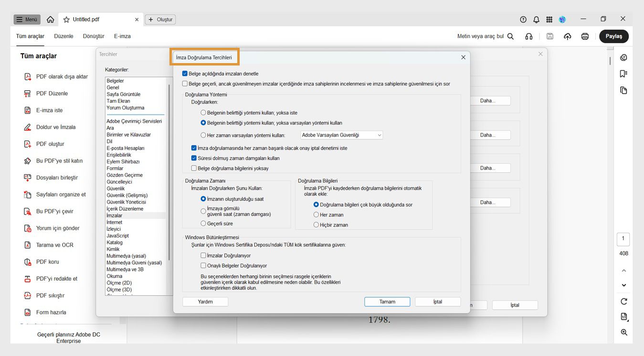Select the JavaScript category

(x=117, y=236)
